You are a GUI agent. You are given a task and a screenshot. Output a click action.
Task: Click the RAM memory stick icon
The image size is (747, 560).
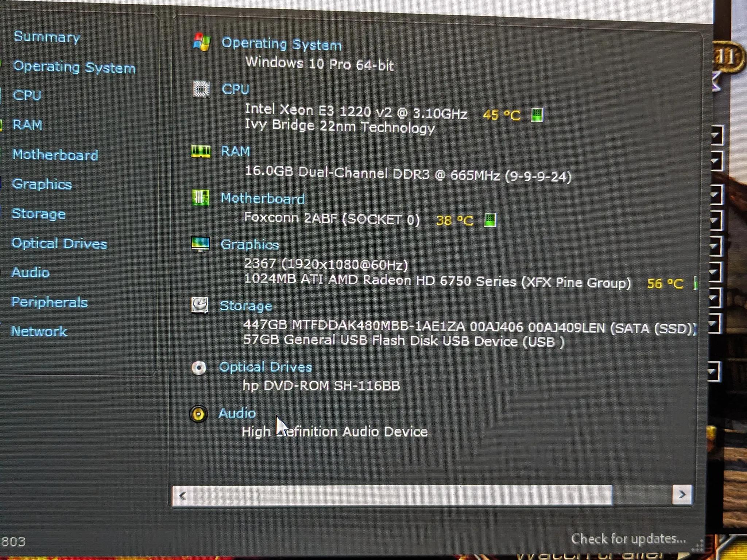coord(201,151)
